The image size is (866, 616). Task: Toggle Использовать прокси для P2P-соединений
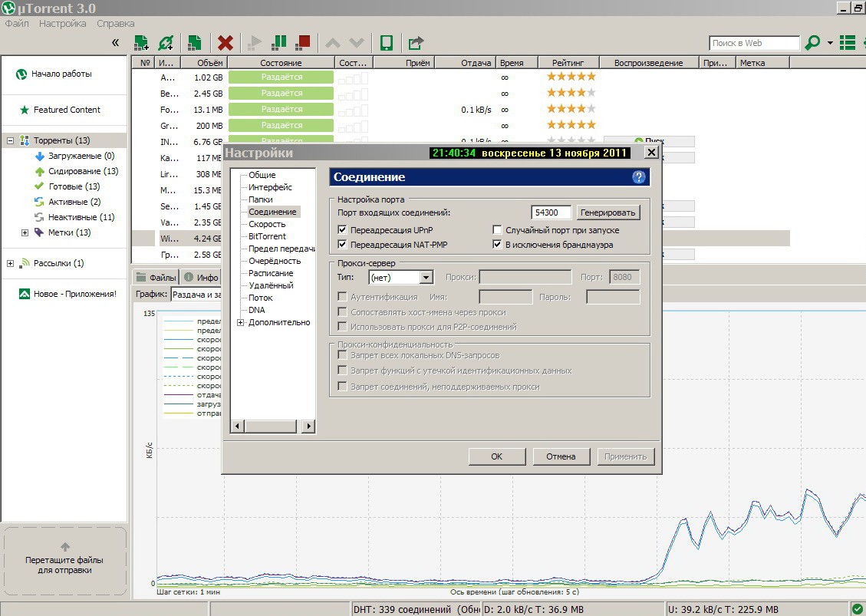pyautogui.click(x=342, y=327)
